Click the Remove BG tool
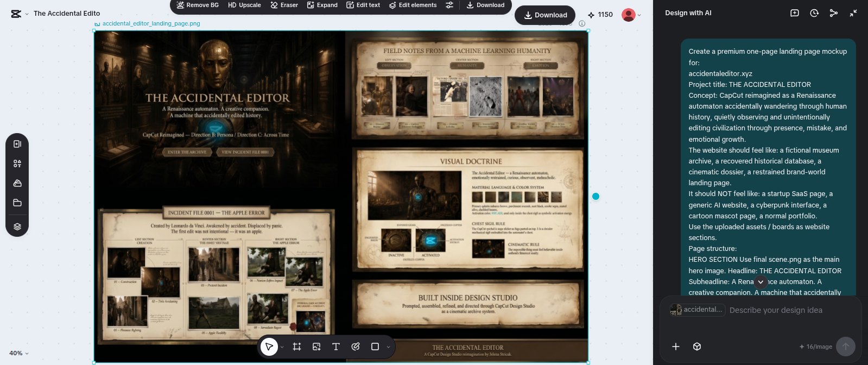The image size is (868, 365). click(x=198, y=5)
